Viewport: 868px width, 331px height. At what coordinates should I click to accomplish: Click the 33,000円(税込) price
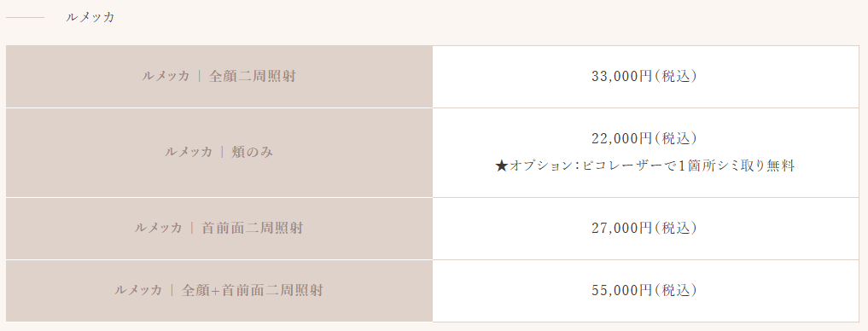click(x=644, y=77)
